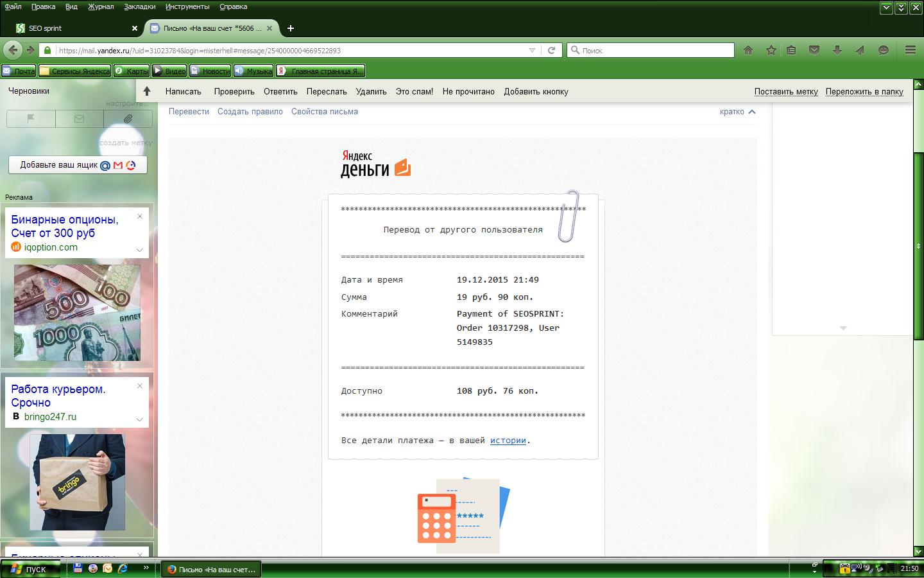The height and width of the screenshot is (578, 924).
Task: Click the Яндекс Деньги logo in the email
Action: pyautogui.click(x=375, y=163)
